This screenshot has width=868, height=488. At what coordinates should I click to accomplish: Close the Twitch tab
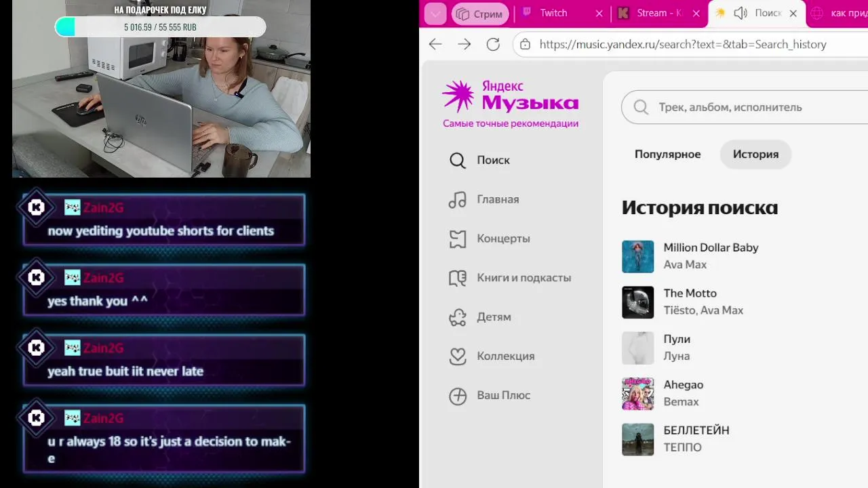(x=599, y=13)
